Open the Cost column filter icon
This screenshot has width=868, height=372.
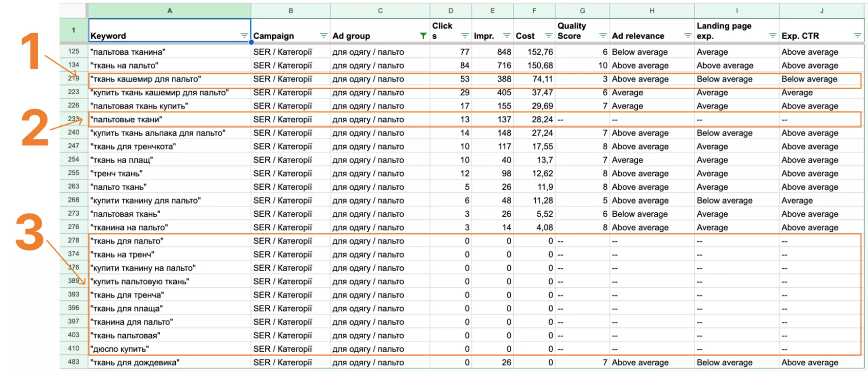pyautogui.click(x=548, y=36)
